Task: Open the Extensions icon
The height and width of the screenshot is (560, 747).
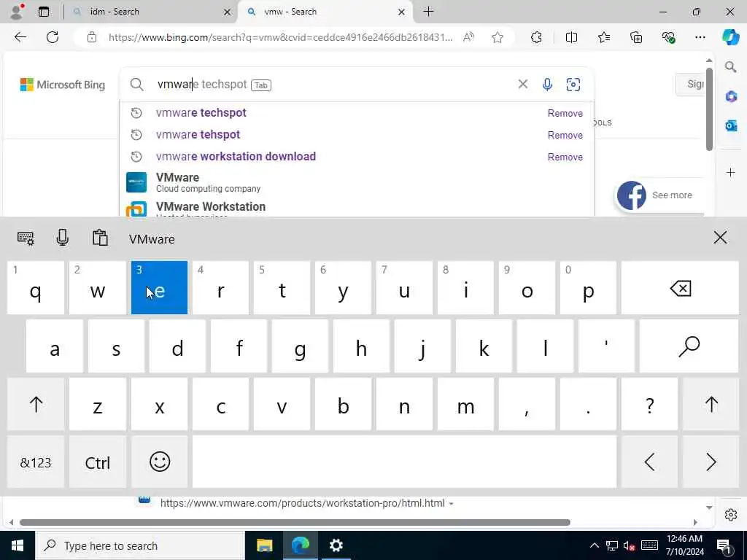Action: click(x=536, y=37)
